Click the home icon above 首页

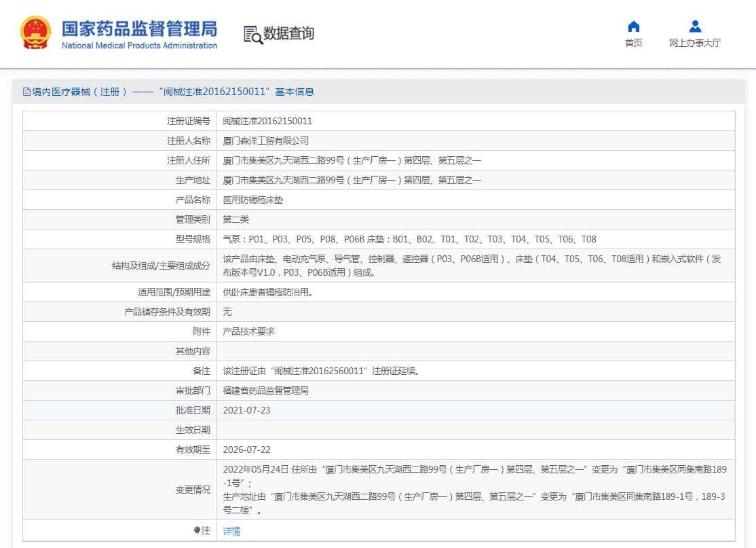(633, 26)
